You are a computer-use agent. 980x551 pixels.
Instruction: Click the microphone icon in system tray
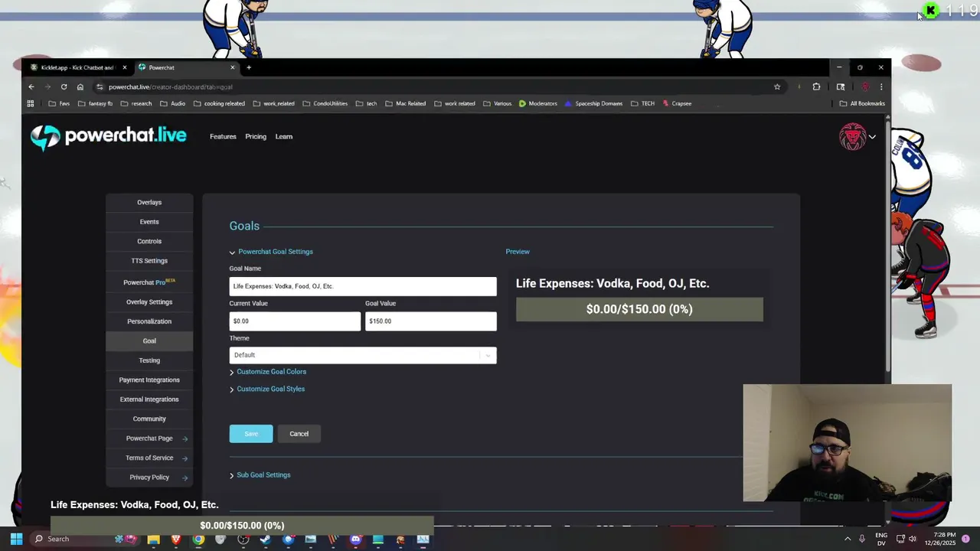862,539
